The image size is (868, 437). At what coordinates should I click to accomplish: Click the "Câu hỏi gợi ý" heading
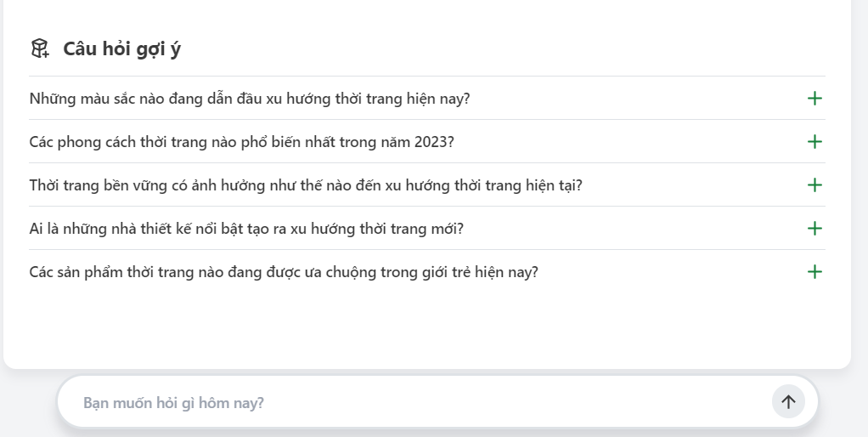tap(121, 48)
